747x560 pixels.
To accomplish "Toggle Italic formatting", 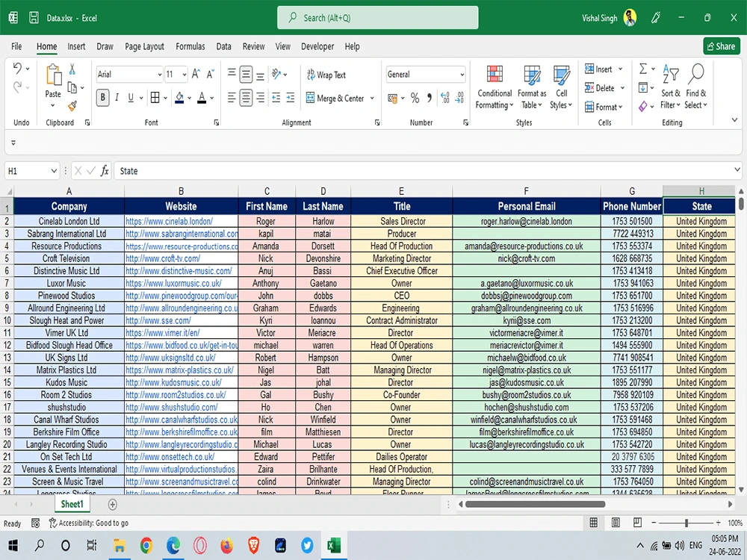I will click(117, 98).
